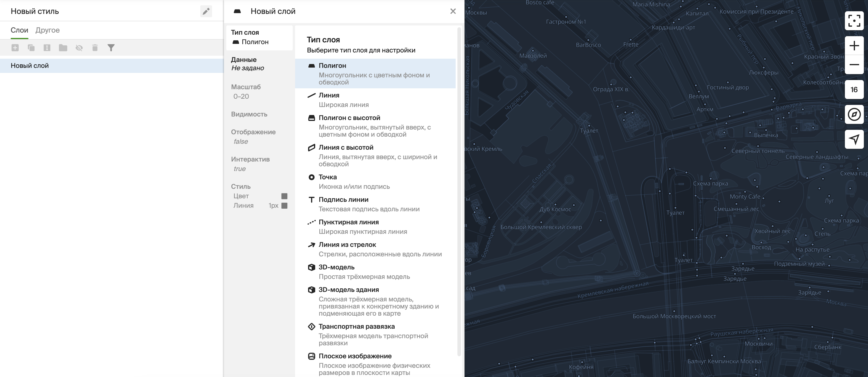
Task: Click the zoom level 16 indicator
Action: pyautogui.click(x=854, y=90)
